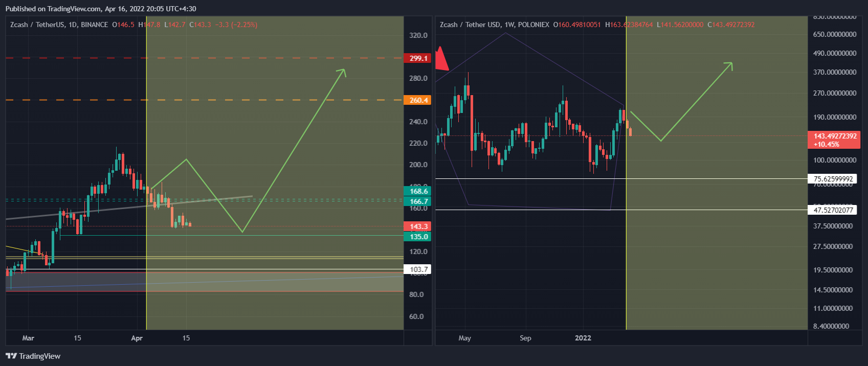This screenshot has height=366, width=868.
Task: Open the Published on TradingView.com header text
Action: pos(101,9)
